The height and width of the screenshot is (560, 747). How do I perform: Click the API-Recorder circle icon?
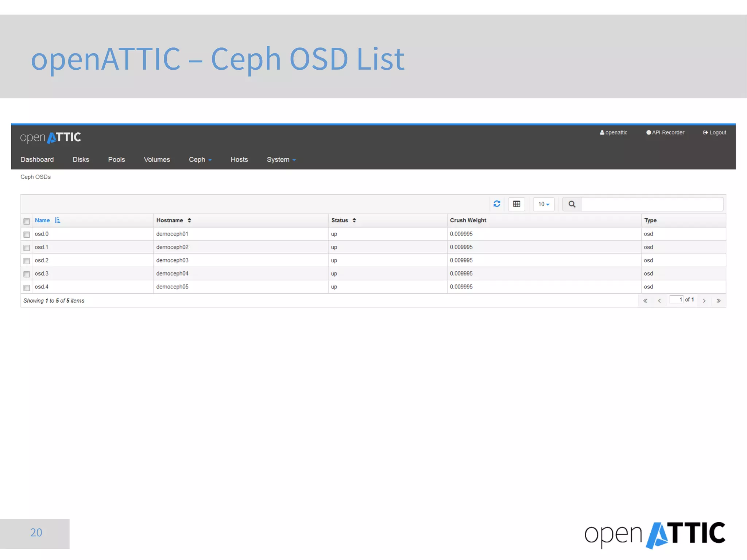tap(648, 132)
